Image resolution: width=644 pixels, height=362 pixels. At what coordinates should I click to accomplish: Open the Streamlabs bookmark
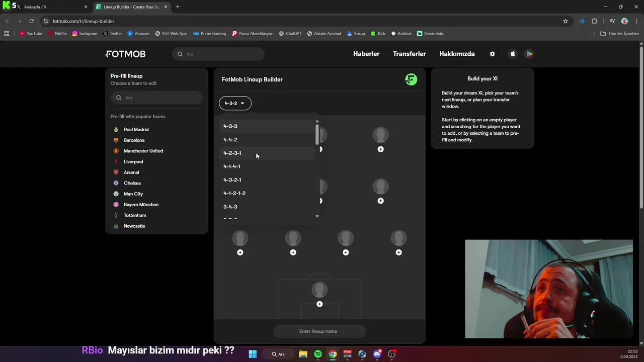(430, 34)
